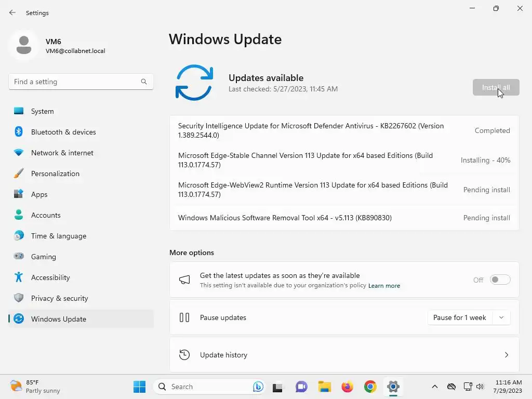The width and height of the screenshot is (532, 399).
Task: Open Bing chat icon in taskbar search
Action: (x=258, y=387)
